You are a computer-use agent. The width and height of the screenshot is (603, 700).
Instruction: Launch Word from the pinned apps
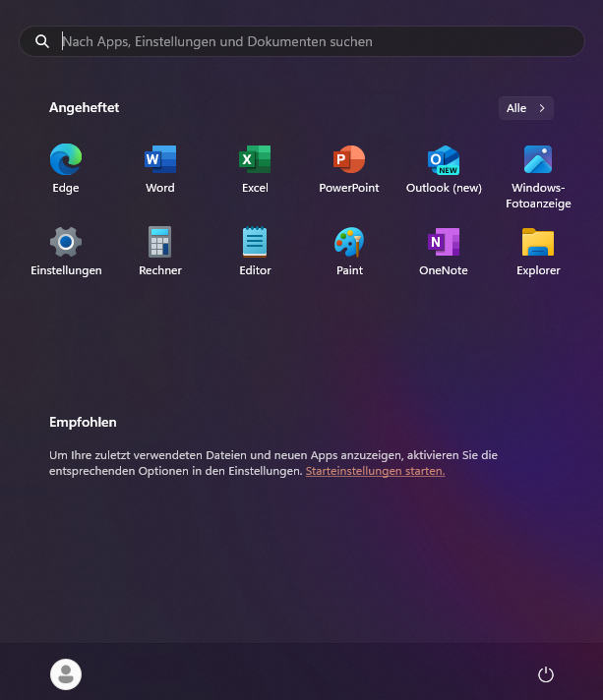[x=160, y=168]
